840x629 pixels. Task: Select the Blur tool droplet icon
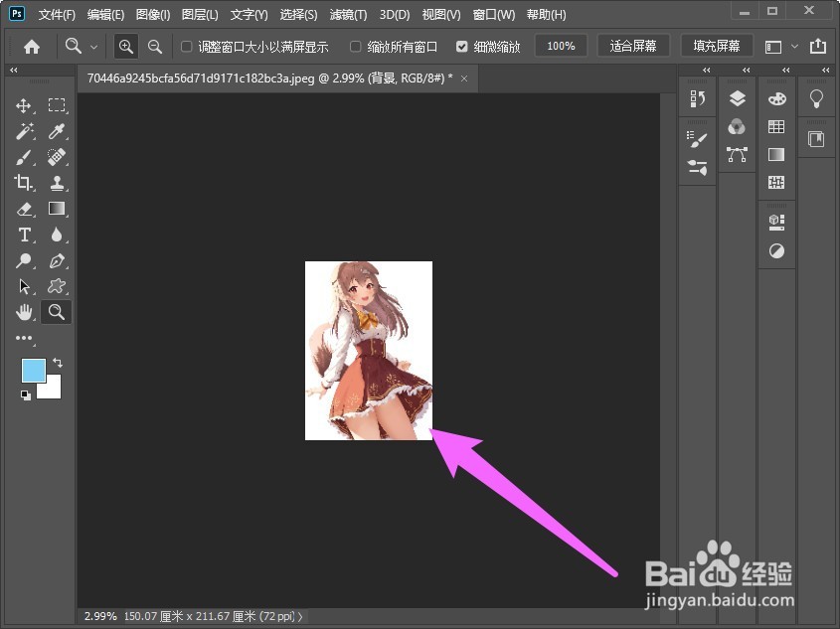(57, 235)
